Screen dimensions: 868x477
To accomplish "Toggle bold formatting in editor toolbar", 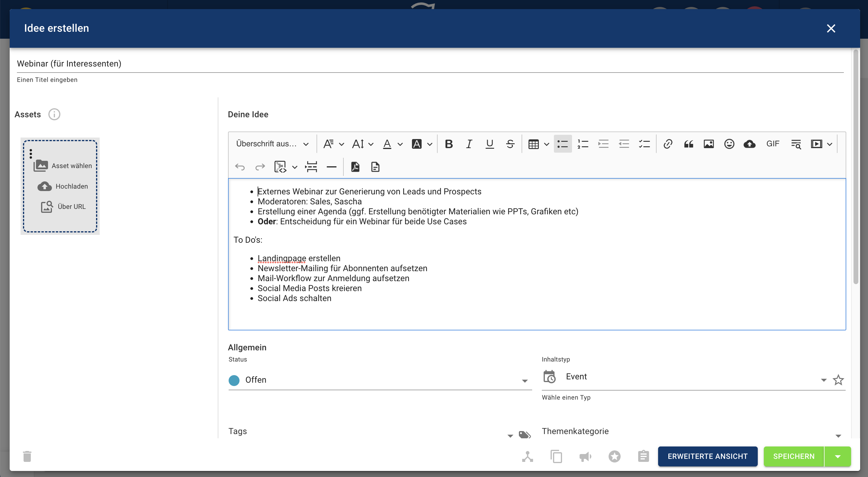I will point(448,144).
